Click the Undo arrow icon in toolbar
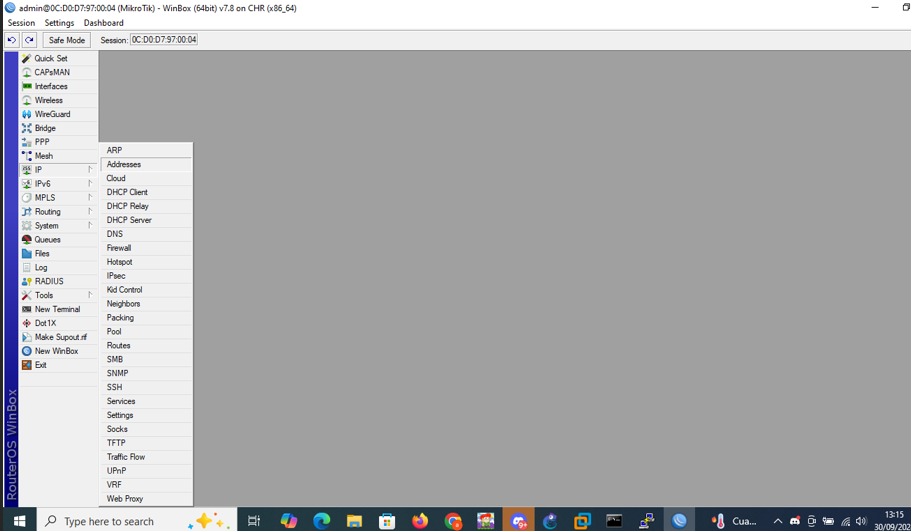The height and width of the screenshot is (531, 911). click(x=12, y=40)
